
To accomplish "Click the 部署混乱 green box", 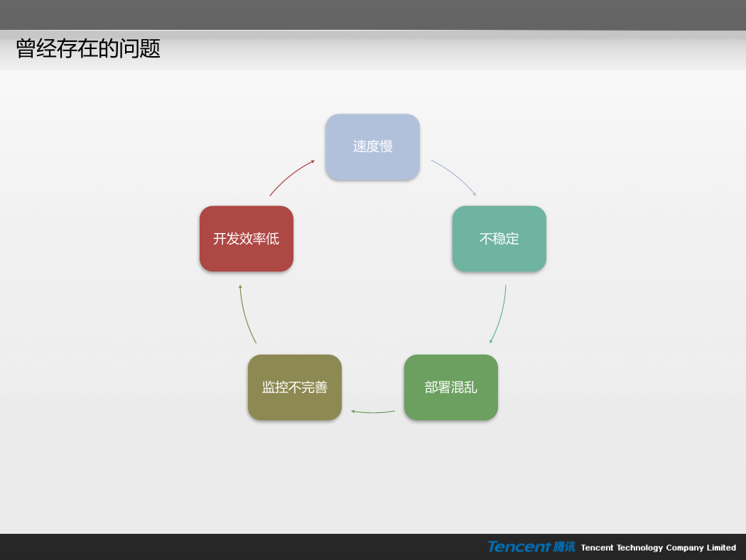I will pos(451,387).
